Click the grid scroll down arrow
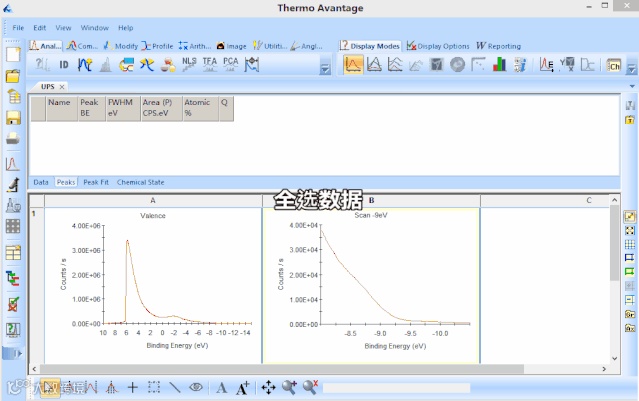 pos(615,359)
